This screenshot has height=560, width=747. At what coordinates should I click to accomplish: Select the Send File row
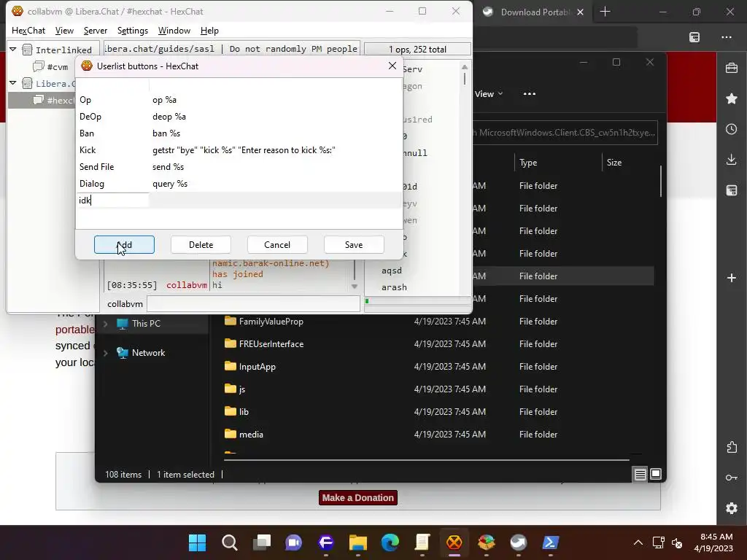239,167
